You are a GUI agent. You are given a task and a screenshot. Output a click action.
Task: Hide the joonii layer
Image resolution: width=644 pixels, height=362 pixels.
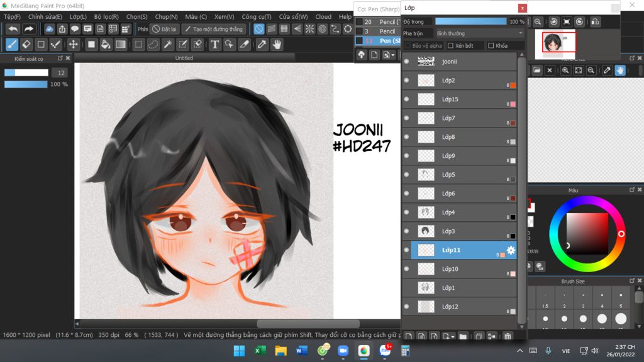click(407, 62)
